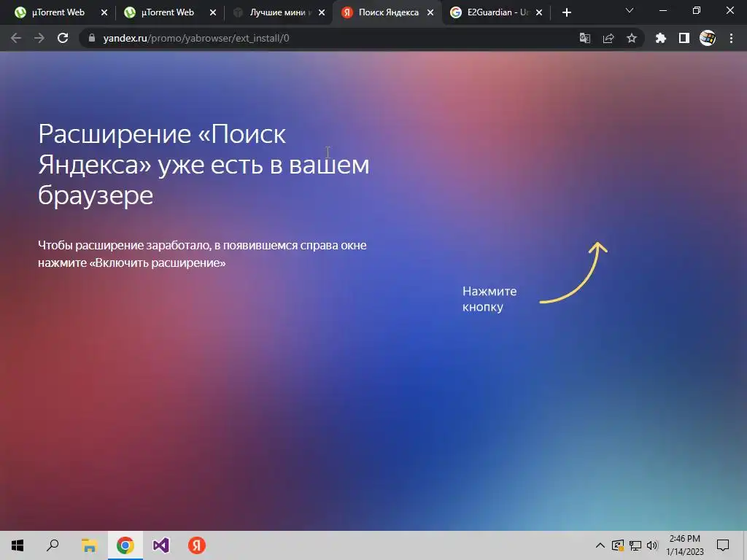Go forward to the next page
This screenshot has height=560, width=747.
tap(39, 38)
